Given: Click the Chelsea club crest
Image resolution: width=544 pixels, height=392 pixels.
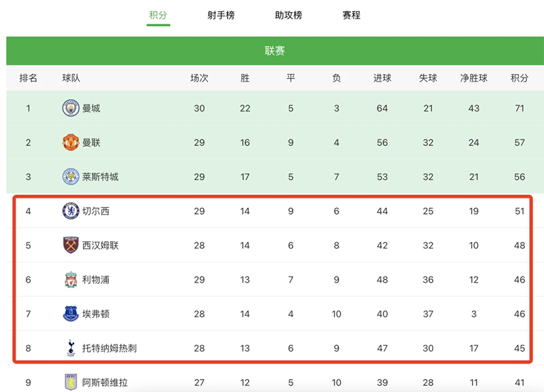Looking at the screenshot, I should click(71, 211).
